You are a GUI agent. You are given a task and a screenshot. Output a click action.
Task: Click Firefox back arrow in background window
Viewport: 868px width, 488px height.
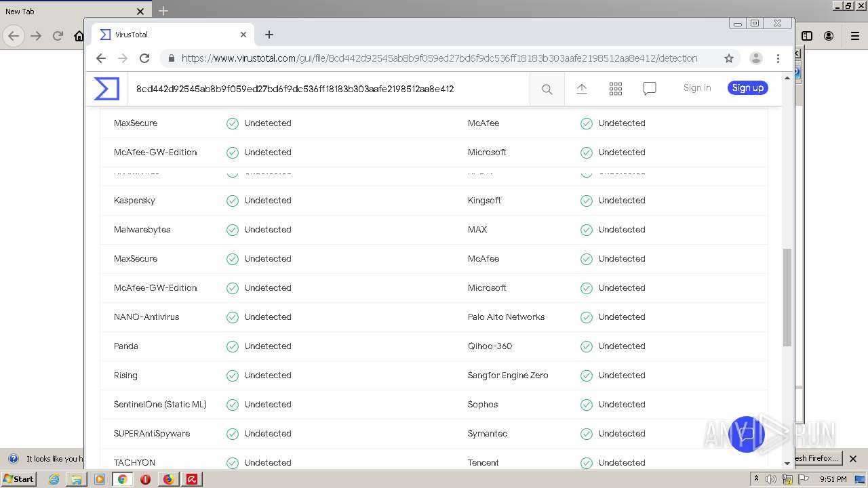[13, 36]
